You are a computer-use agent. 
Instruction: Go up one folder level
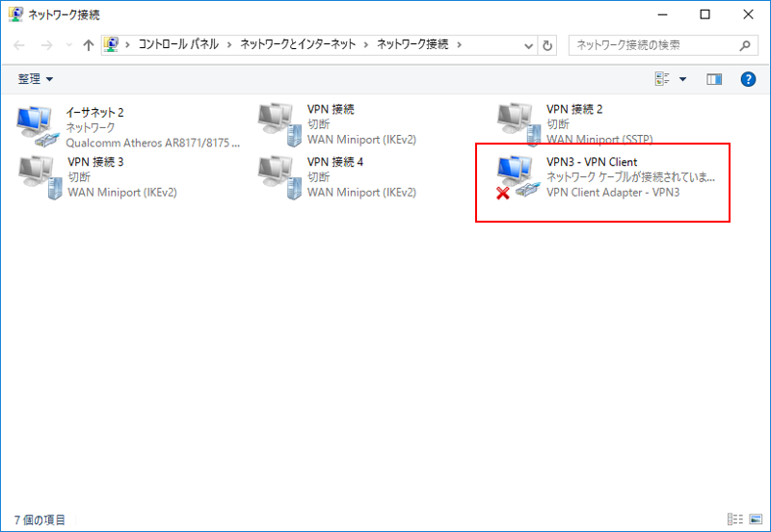89,45
